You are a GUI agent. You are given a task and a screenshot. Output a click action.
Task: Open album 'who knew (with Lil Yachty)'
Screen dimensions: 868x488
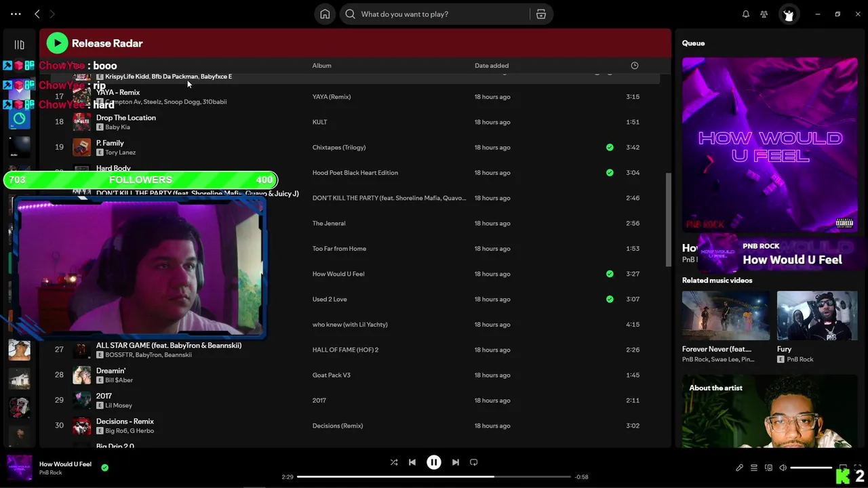350,325
